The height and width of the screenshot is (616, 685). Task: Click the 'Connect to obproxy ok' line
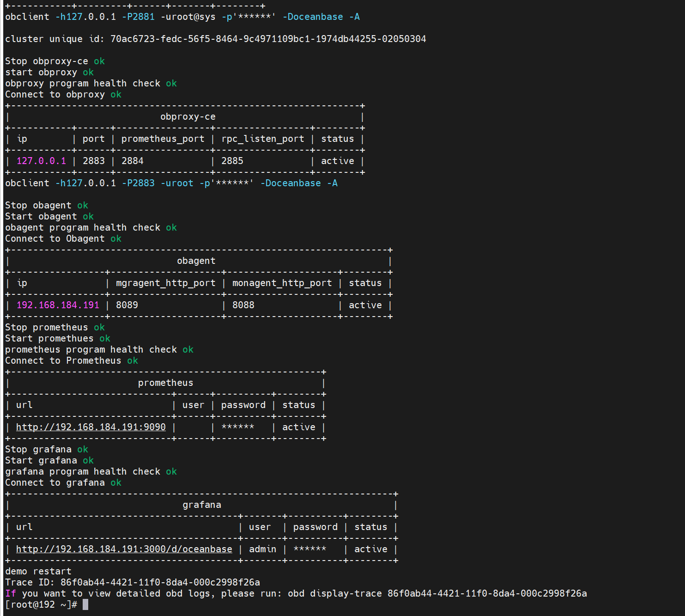tap(63, 94)
